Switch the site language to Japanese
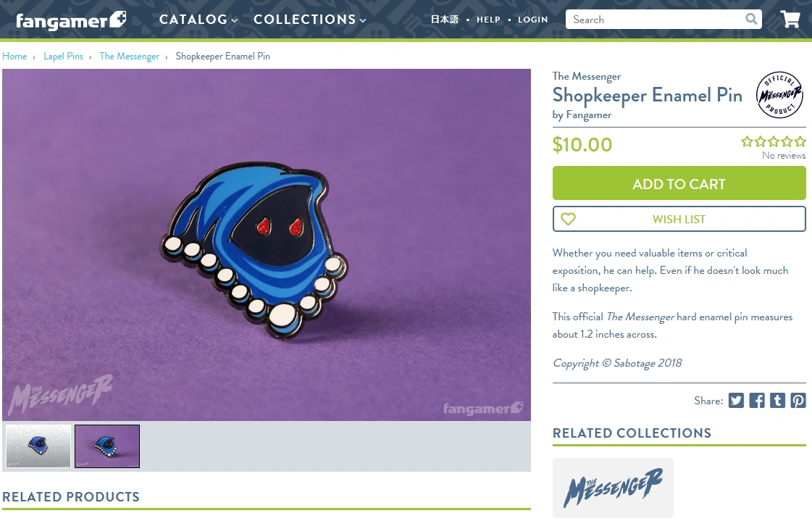The width and height of the screenshot is (812, 521). coord(444,20)
